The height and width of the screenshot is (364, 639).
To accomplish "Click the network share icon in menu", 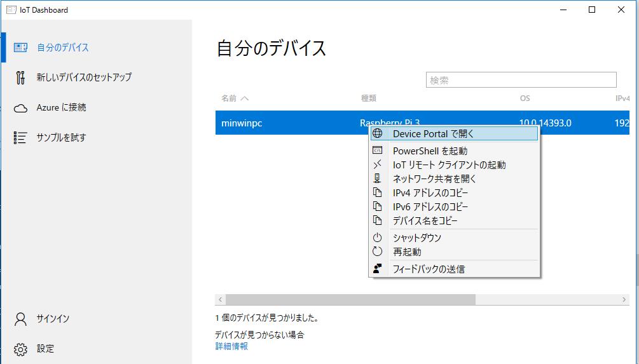I will point(378,179).
